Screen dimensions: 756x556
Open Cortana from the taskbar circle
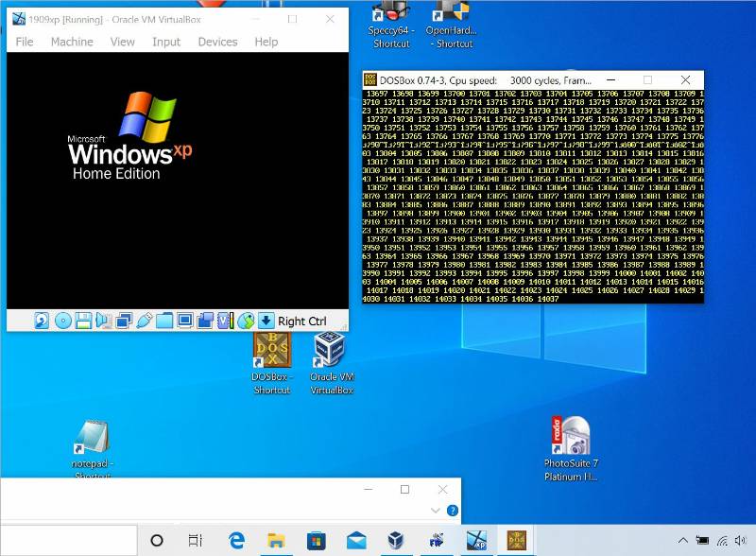157,541
